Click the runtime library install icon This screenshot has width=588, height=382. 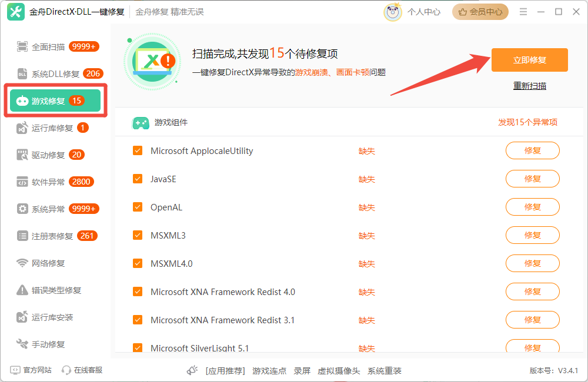(22, 317)
